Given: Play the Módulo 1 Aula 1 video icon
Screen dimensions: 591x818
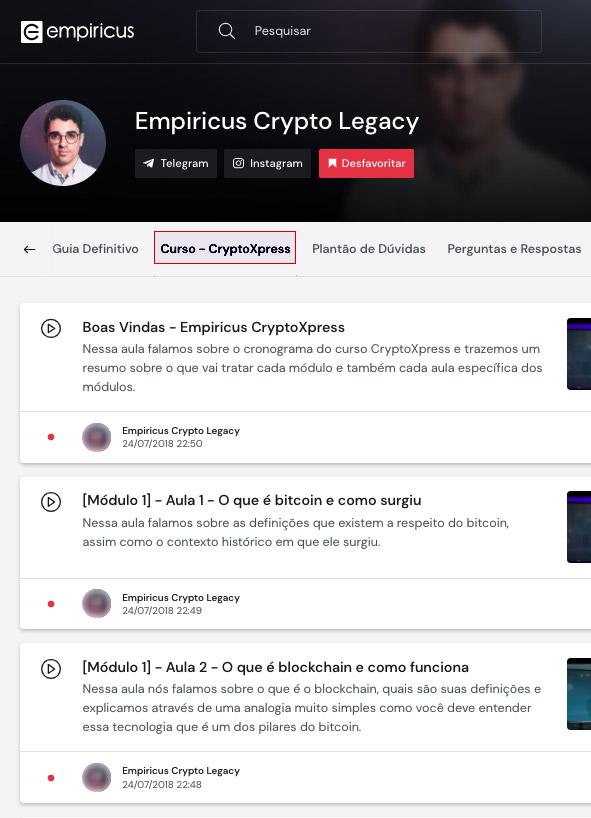Looking at the screenshot, I should click(x=51, y=501).
